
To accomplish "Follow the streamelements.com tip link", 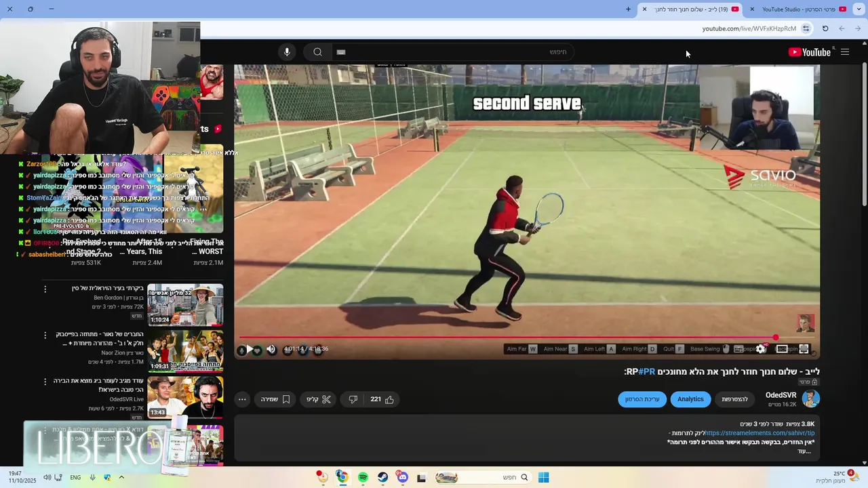I will click(x=759, y=433).
